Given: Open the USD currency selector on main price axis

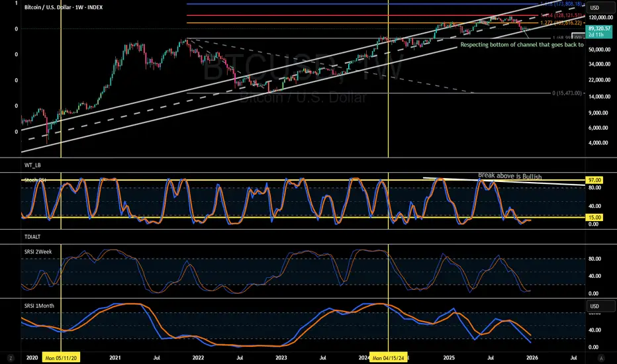Looking at the screenshot, I should coord(600,7).
